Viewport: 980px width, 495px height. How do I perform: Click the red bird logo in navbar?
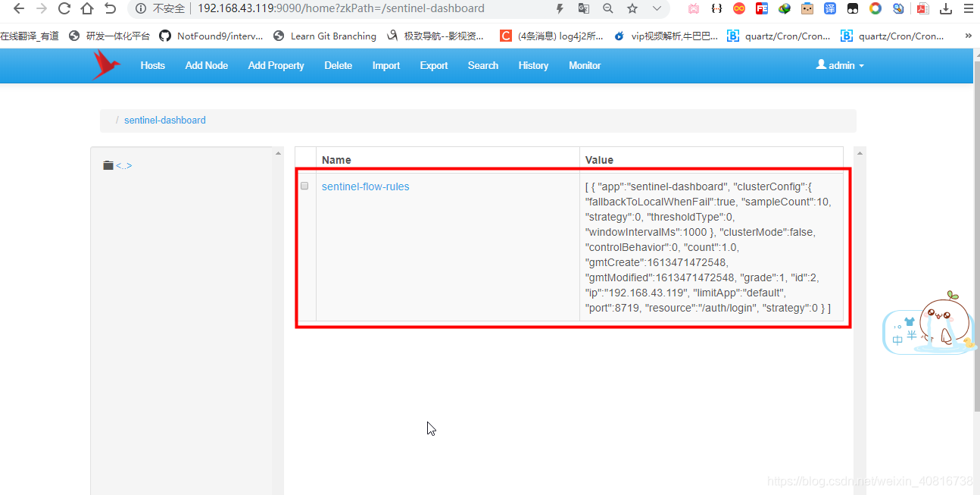click(x=105, y=65)
